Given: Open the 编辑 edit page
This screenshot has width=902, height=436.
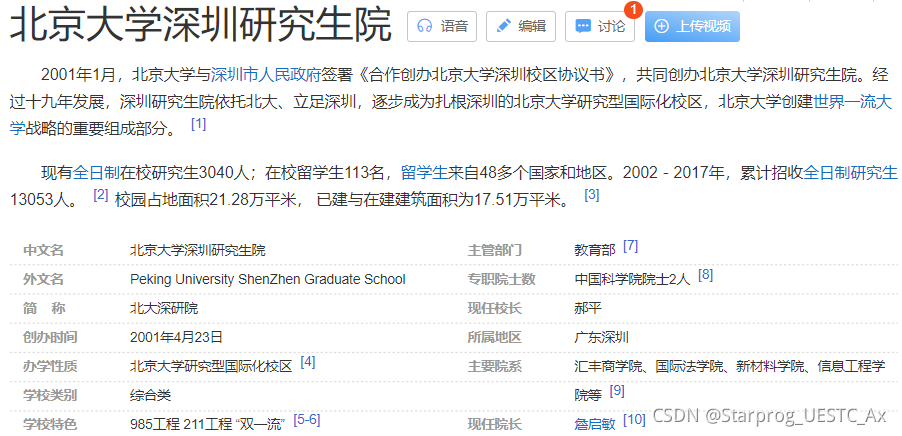Looking at the screenshot, I should pyautogui.click(x=521, y=26).
